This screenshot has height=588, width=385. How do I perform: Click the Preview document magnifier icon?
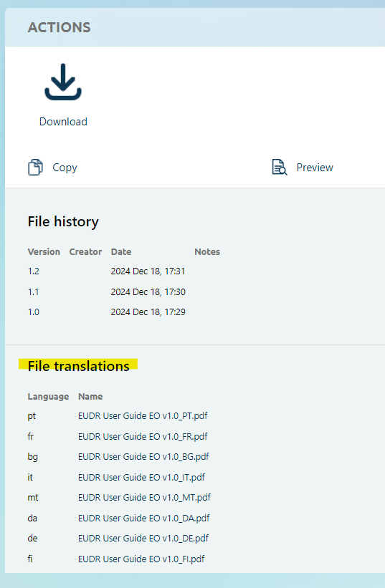[x=280, y=168]
